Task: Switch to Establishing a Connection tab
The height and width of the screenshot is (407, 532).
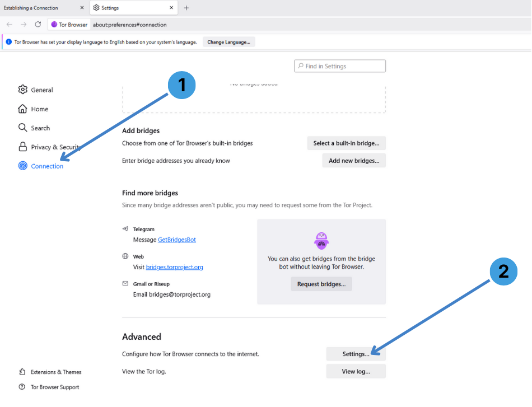Action: coord(44,8)
